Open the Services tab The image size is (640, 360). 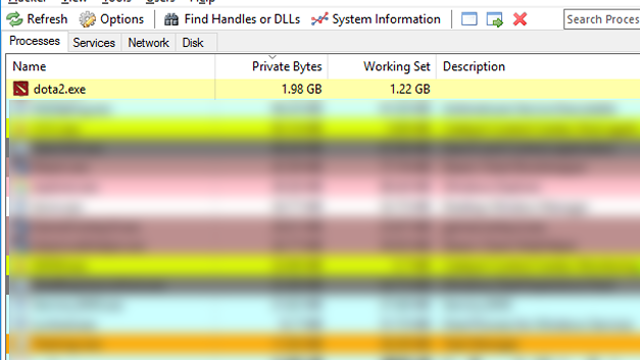click(94, 43)
